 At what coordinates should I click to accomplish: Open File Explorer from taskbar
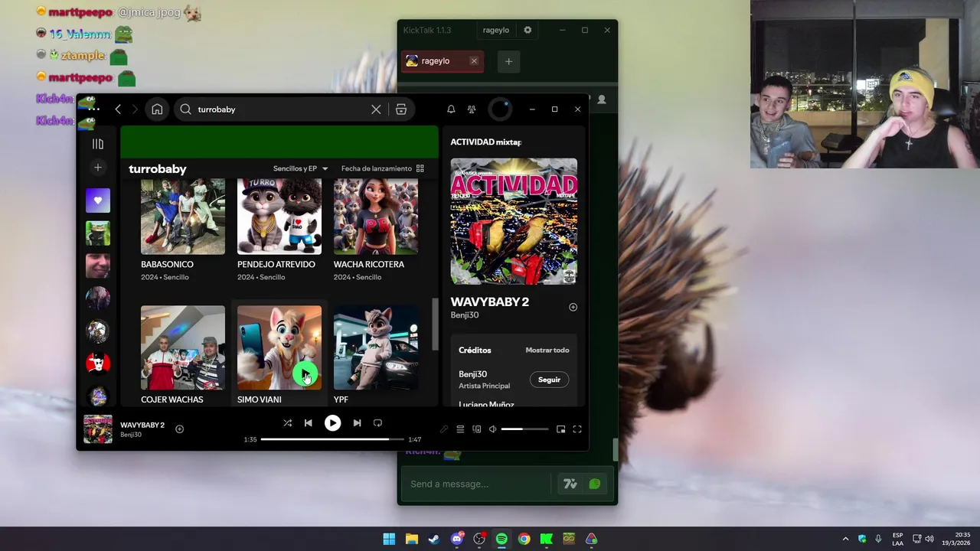[412, 539]
